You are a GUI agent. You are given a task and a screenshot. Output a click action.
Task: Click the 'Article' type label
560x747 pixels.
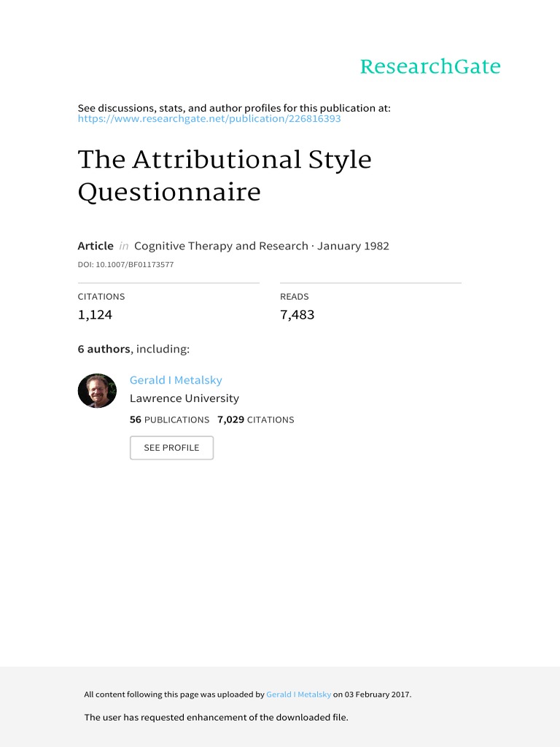click(x=96, y=246)
